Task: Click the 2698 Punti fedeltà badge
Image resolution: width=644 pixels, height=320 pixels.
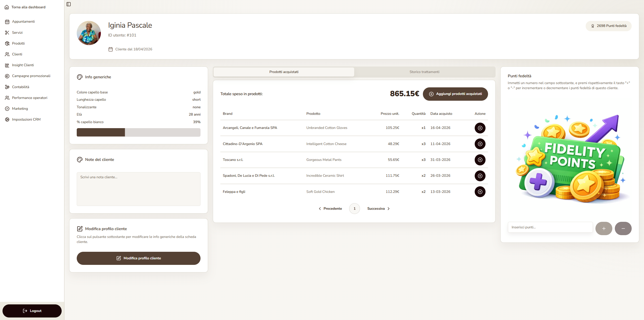Action: pyautogui.click(x=609, y=26)
